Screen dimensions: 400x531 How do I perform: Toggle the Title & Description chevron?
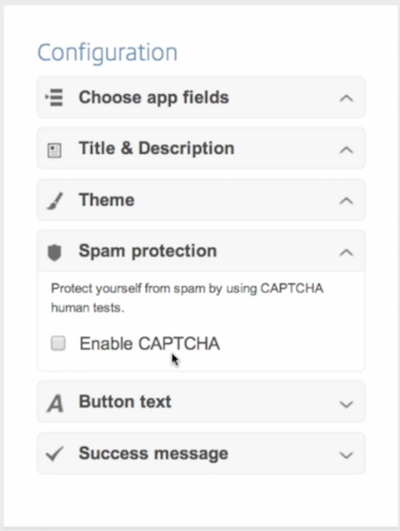click(x=346, y=150)
